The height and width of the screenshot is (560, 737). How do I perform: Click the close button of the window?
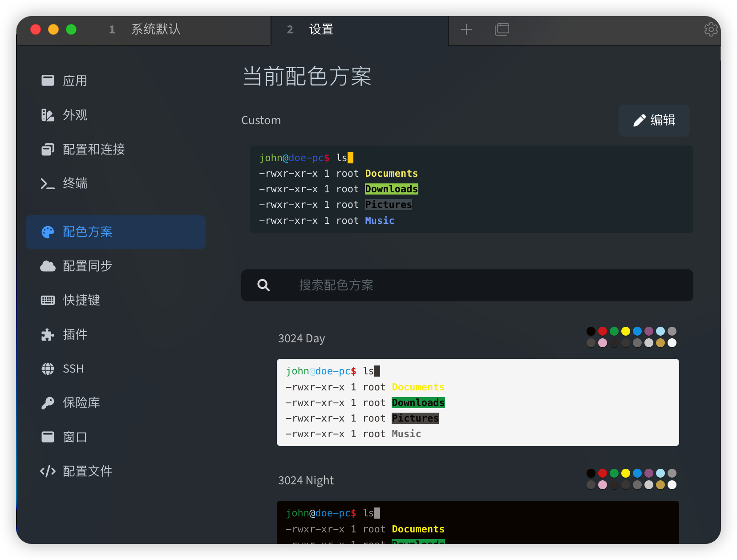(36, 29)
